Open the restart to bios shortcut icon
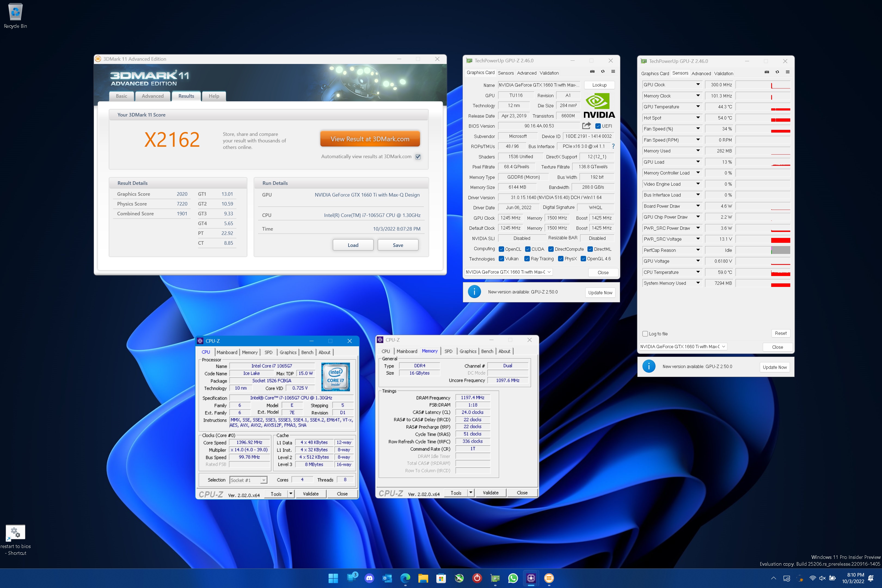Image resolution: width=882 pixels, height=588 pixels. point(15,540)
